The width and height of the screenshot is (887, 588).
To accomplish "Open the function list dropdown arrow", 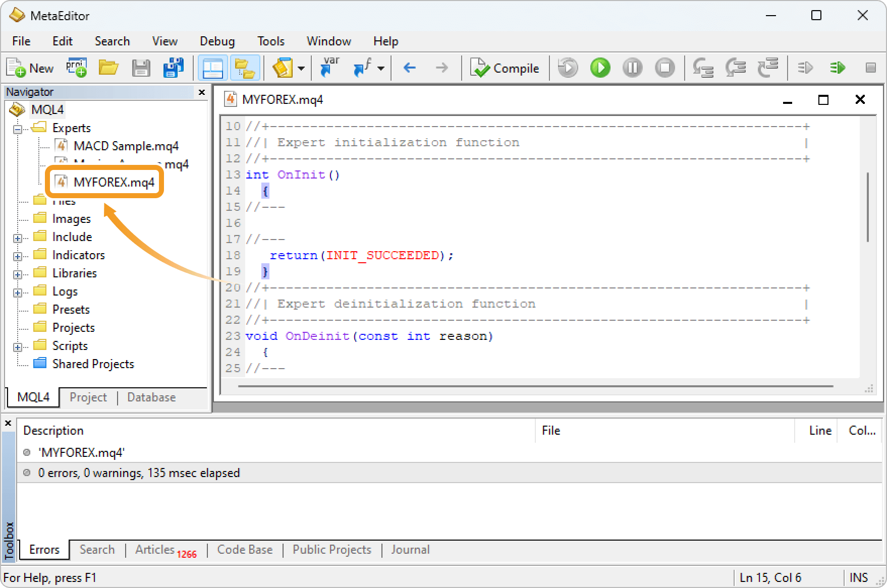I will click(381, 69).
